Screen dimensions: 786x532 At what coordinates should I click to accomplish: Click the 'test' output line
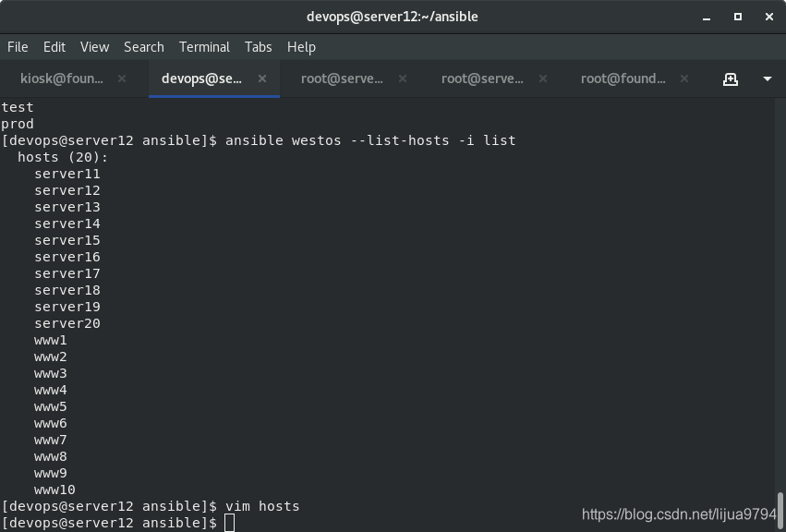[18, 107]
